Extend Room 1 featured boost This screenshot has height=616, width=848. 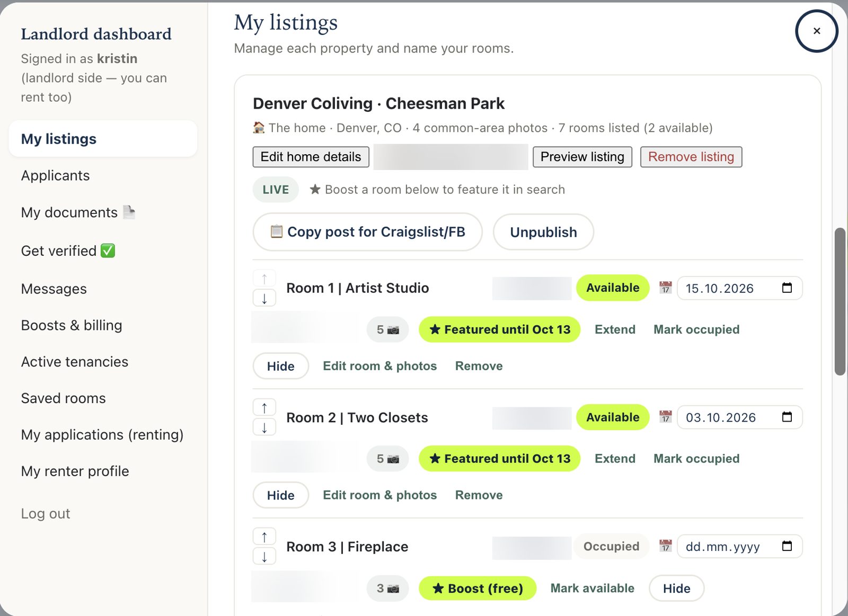(x=615, y=329)
